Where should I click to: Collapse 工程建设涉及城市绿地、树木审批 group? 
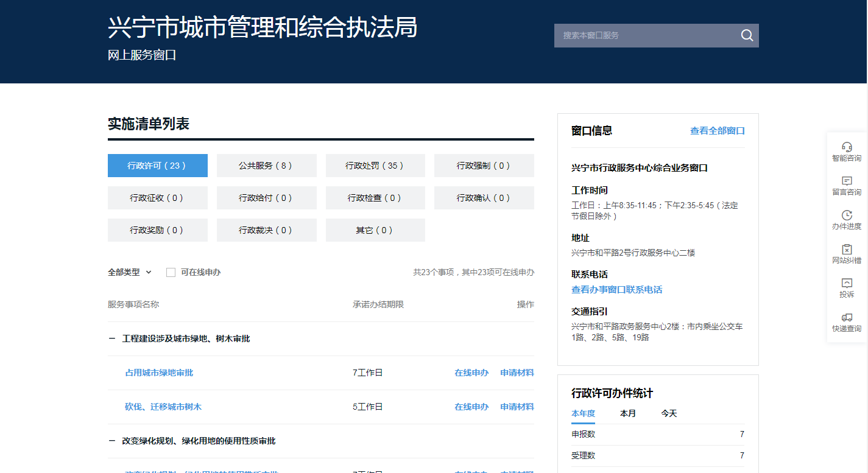tap(112, 338)
